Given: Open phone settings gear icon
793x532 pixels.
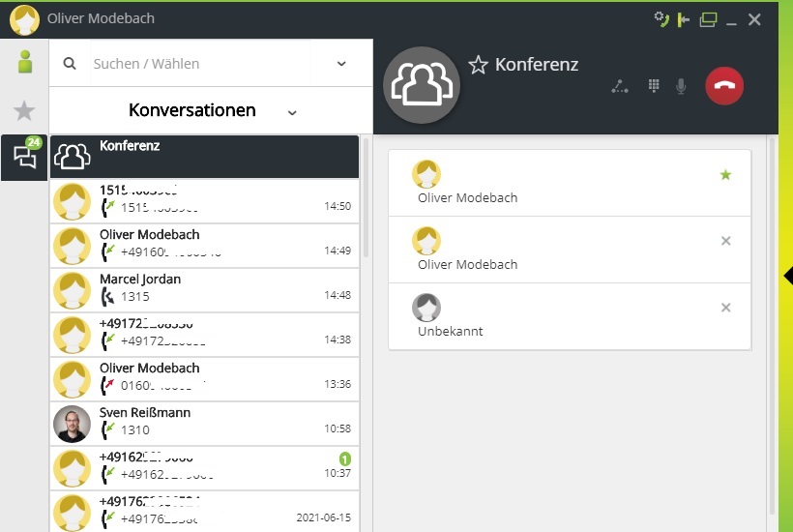Looking at the screenshot, I should [661, 19].
